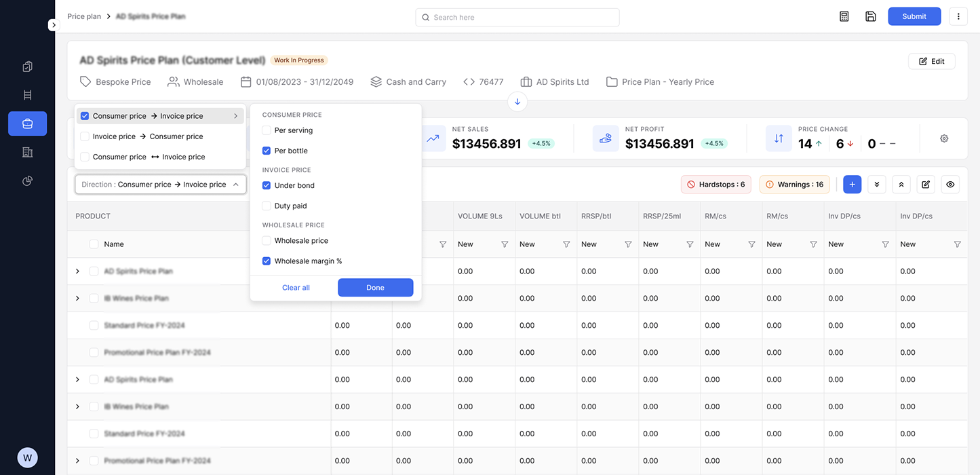Open the three-dot more options menu
This screenshot has height=475, width=980.
(958, 16)
